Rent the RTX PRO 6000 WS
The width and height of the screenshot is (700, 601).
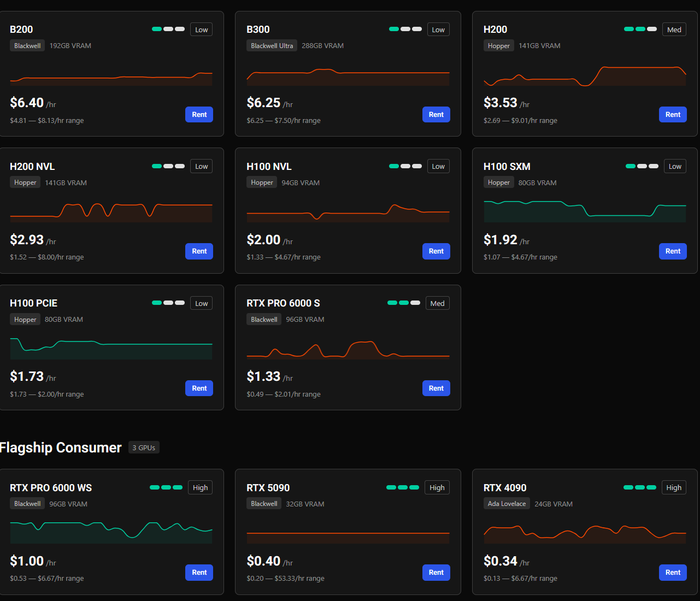(x=199, y=573)
